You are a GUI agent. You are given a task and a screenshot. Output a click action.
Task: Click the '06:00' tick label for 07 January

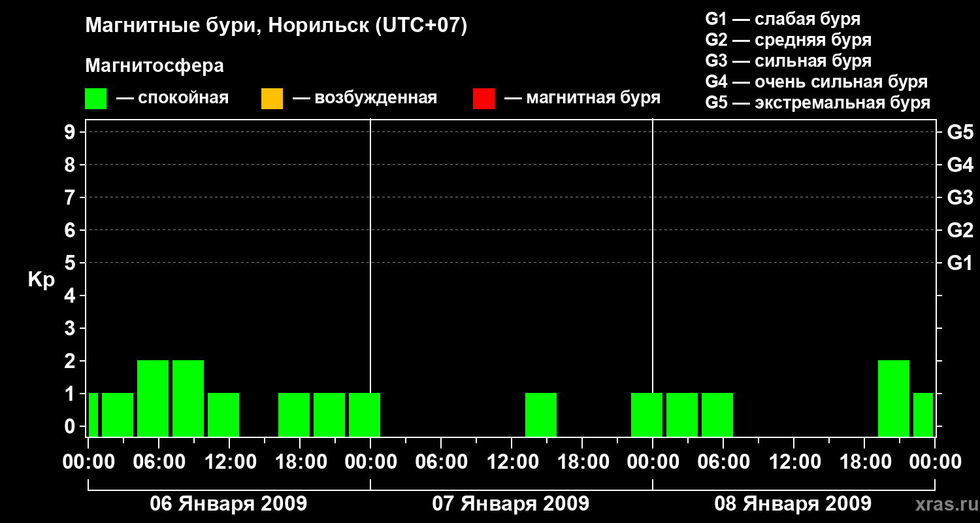pos(441,462)
